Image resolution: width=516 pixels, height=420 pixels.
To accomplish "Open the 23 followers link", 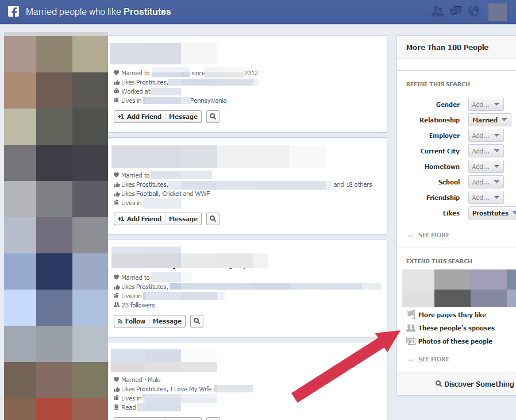I will pos(138,305).
